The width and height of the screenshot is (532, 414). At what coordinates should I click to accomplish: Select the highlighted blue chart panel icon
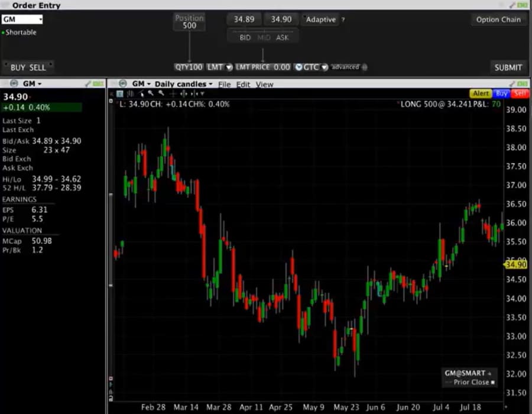point(120,93)
